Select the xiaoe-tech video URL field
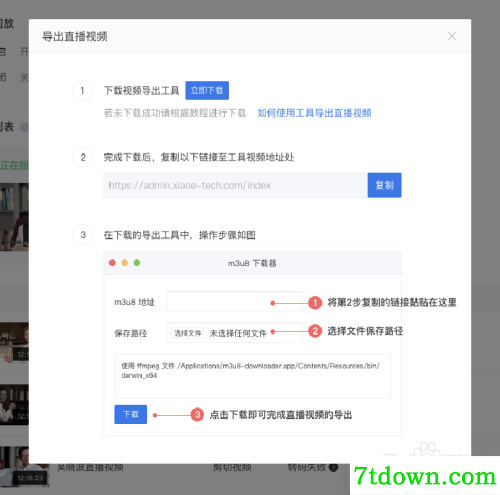This screenshot has height=495, width=500. [x=235, y=185]
